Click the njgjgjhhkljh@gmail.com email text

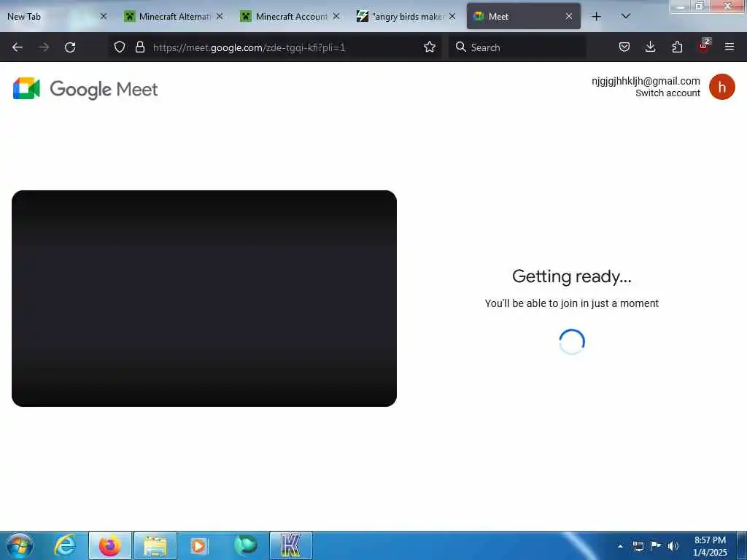pos(646,81)
